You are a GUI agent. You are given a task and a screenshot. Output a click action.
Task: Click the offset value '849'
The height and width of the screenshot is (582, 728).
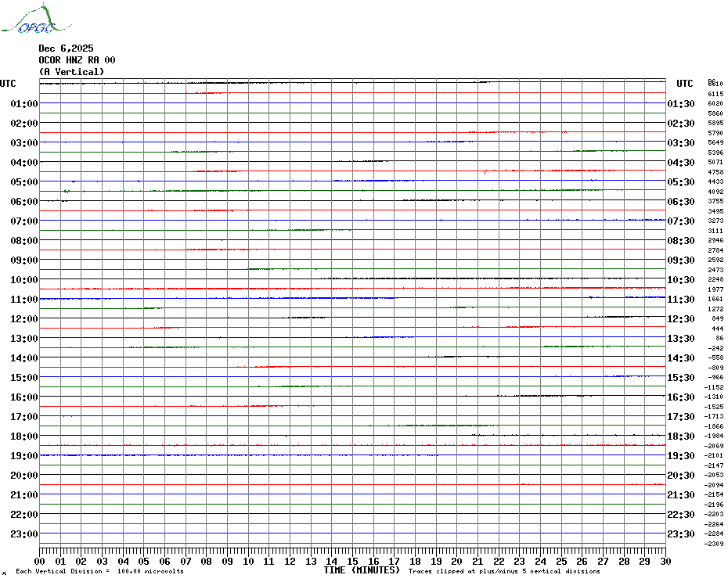(717, 318)
